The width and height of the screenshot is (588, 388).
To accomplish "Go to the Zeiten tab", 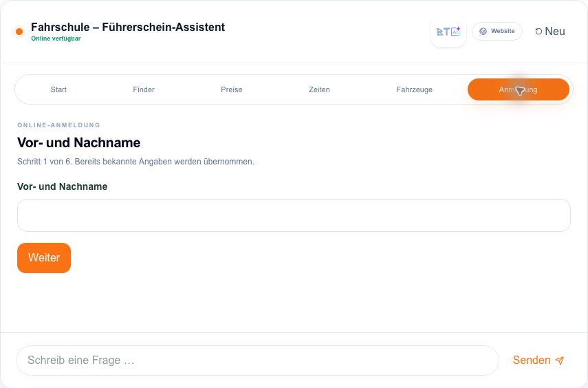I will 319,89.
